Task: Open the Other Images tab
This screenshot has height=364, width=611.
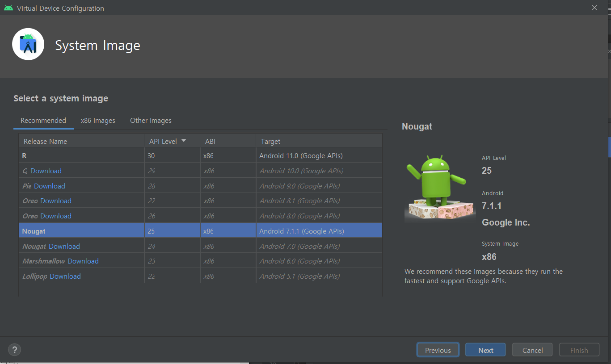Action: 151,121
